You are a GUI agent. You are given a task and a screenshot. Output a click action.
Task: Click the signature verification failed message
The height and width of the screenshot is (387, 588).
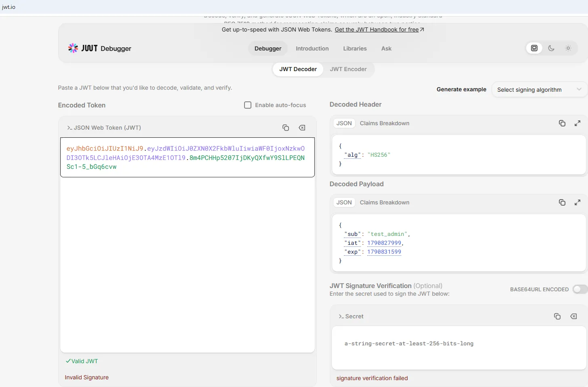point(372,378)
